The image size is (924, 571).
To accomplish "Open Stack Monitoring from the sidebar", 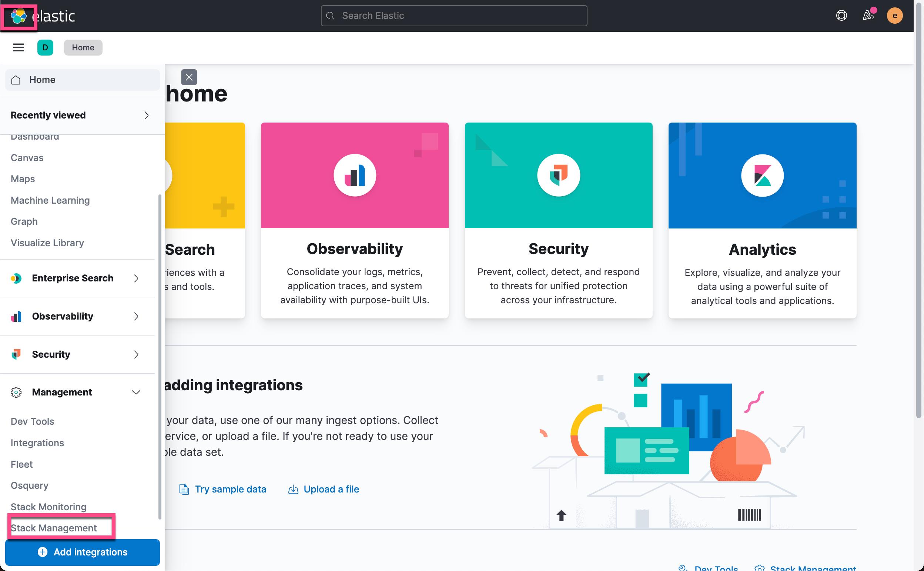I will pyautogui.click(x=48, y=507).
